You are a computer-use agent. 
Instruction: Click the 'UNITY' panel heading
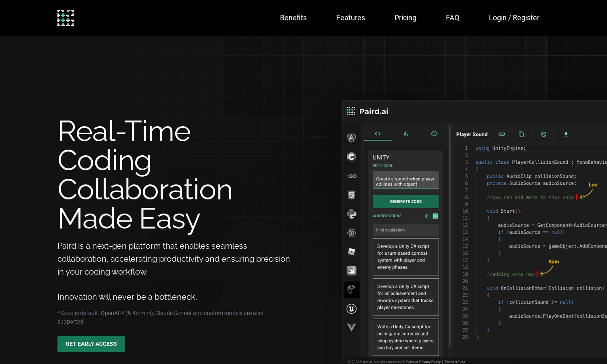pyautogui.click(x=381, y=157)
